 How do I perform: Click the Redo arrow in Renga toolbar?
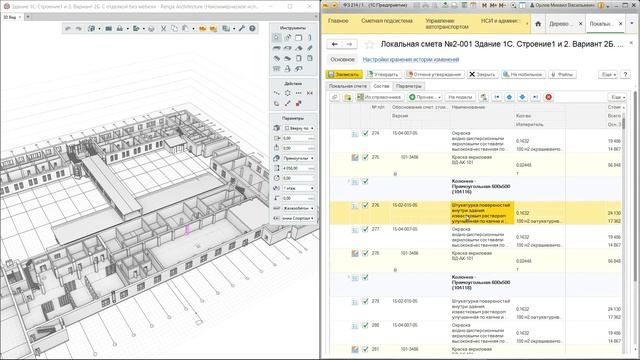[78, 29]
